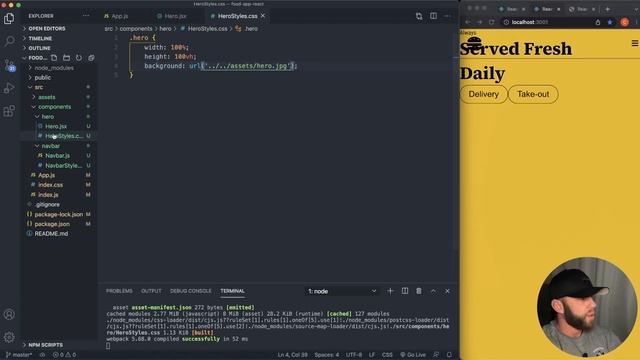Screen dimensions: 640x360
Task: Click the hero breadcrumb in editor path
Action: pyautogui.click(x=165, y=29)
